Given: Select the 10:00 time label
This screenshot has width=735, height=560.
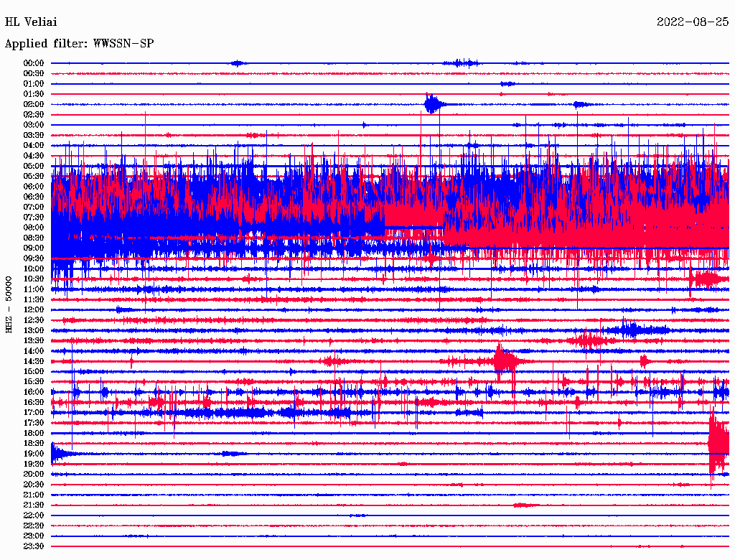Looking at the screenshot, I should (34, 269).
